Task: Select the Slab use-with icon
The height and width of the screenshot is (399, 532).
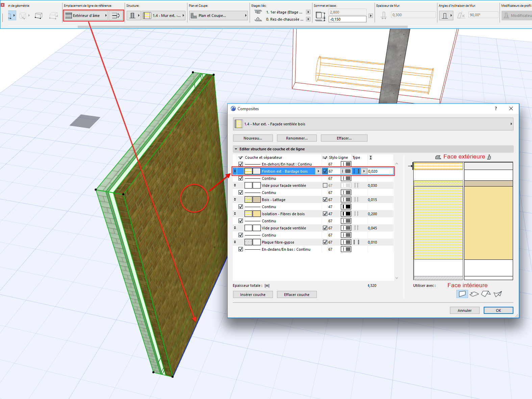Action: [474, 294]
